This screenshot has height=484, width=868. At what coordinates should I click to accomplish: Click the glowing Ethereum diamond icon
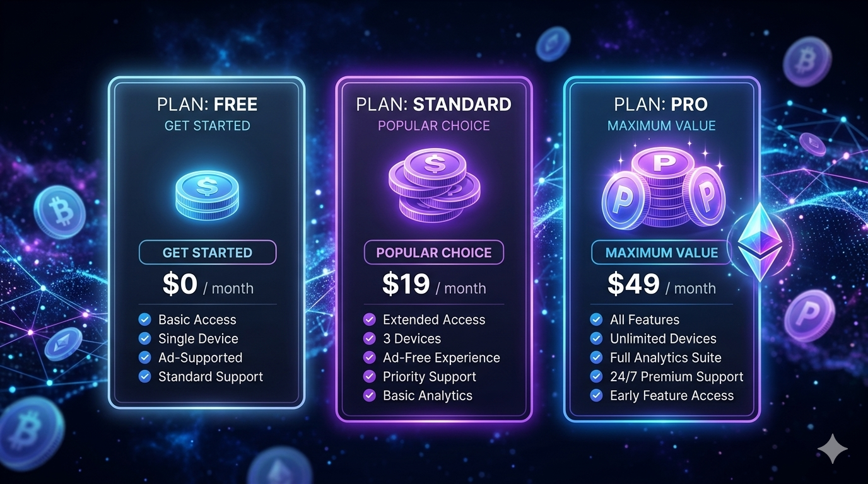click(x=759, y=241)
